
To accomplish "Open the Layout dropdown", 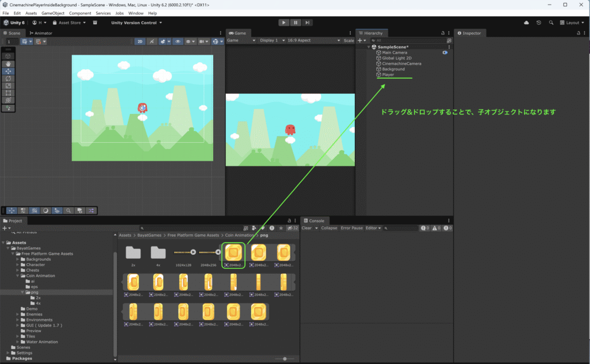I will pos(572,22).
